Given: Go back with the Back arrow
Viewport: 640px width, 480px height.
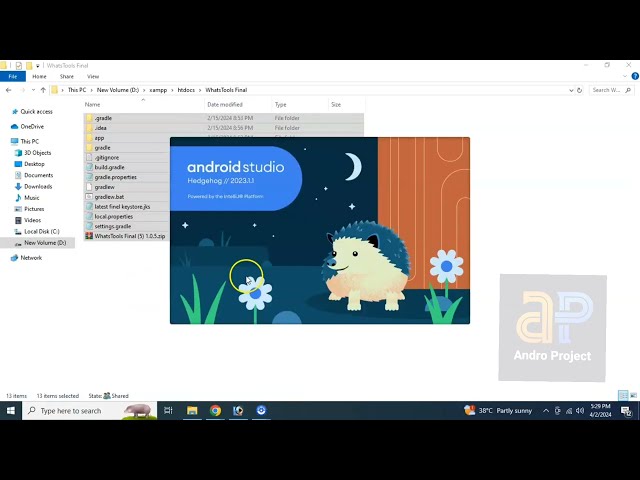Looking at the screenshot, I should (9, 90).
